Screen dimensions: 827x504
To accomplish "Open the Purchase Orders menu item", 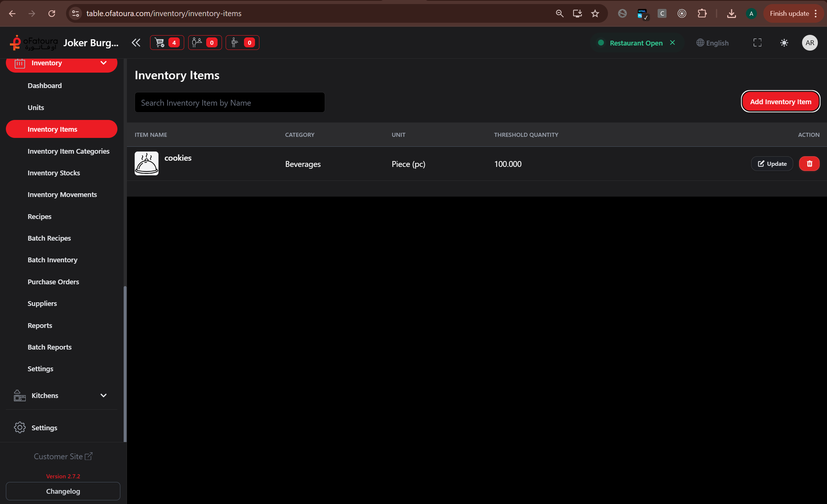I will (x=53, y=282).
